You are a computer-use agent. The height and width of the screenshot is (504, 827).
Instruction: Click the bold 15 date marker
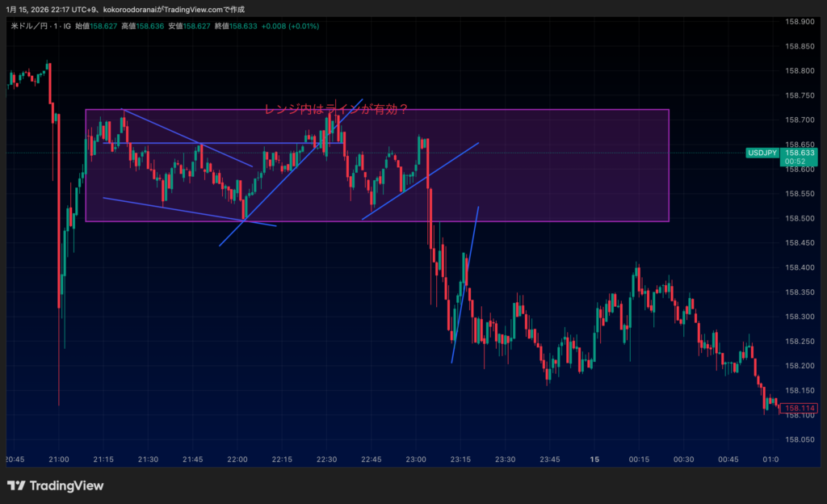tap(594, 460)
